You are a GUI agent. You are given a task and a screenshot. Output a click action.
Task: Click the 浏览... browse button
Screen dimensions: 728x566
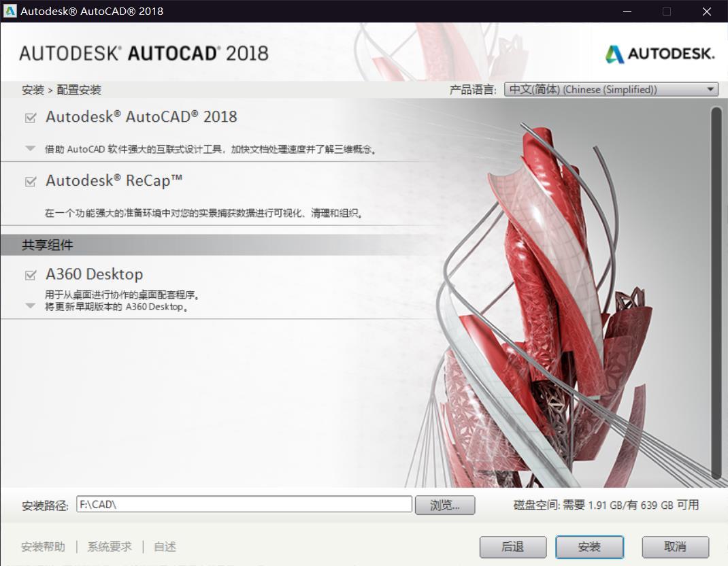[x=445, y=505]
